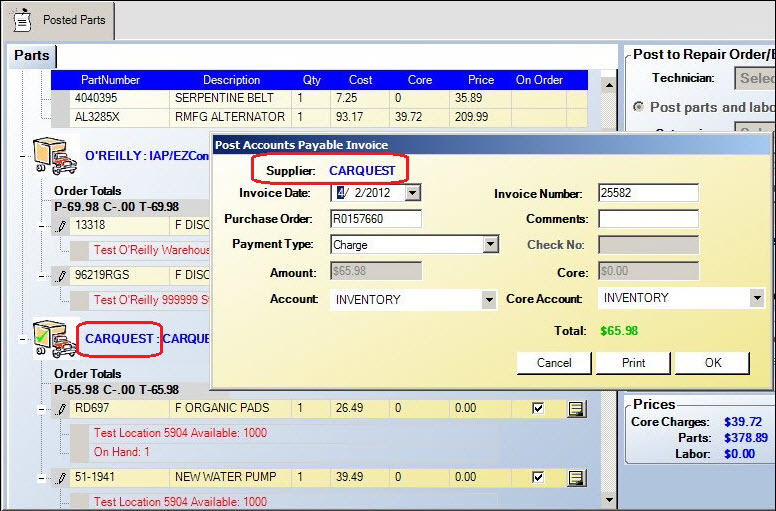Expand the Payment Type dropdown
Image resolution: width=776 pixels, height=511 pixels.
coord(490,244)
